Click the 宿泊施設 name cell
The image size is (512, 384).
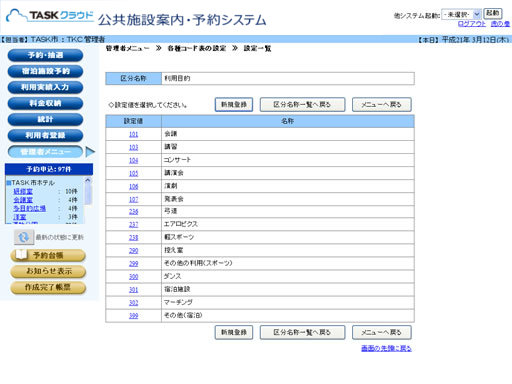(x=288, y=289)
